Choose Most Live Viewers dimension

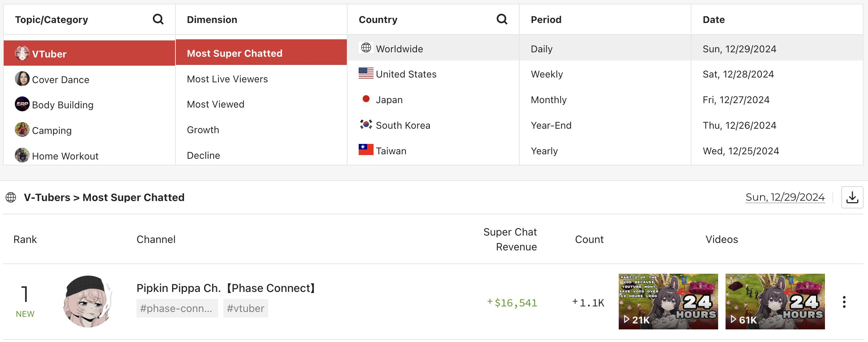261,79
